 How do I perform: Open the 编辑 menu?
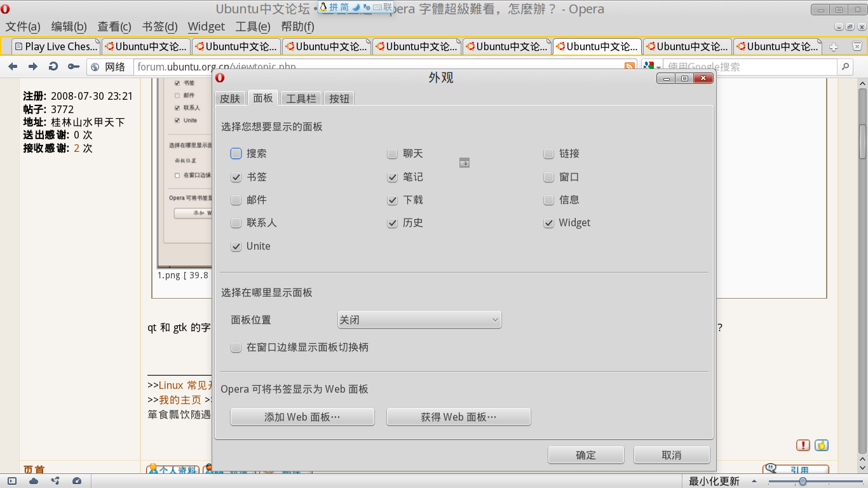point(69,27)
